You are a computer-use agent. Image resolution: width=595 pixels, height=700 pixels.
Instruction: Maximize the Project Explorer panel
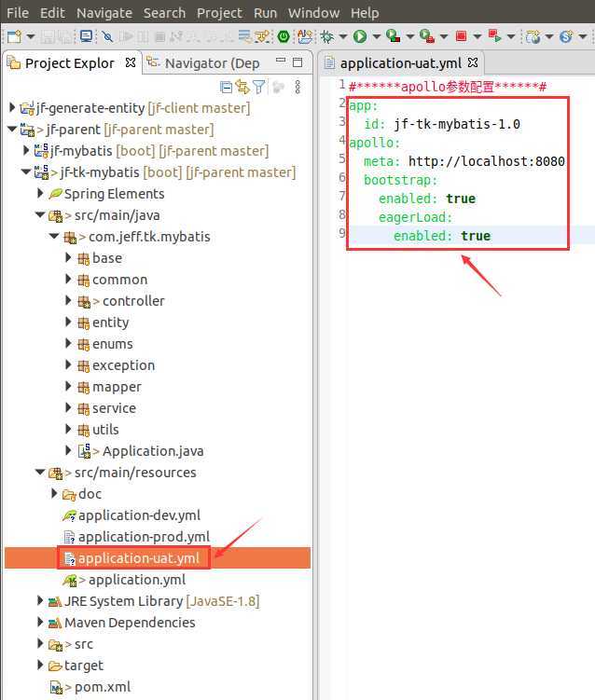click(297, 62)
